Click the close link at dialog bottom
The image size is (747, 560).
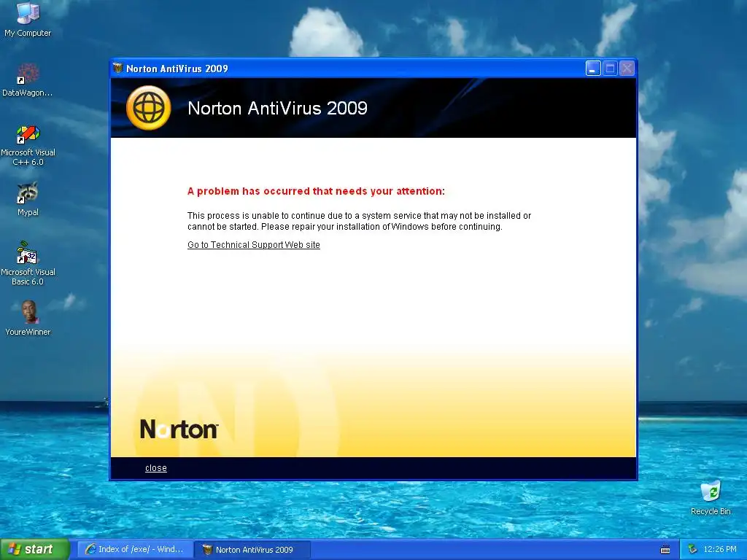156,468
